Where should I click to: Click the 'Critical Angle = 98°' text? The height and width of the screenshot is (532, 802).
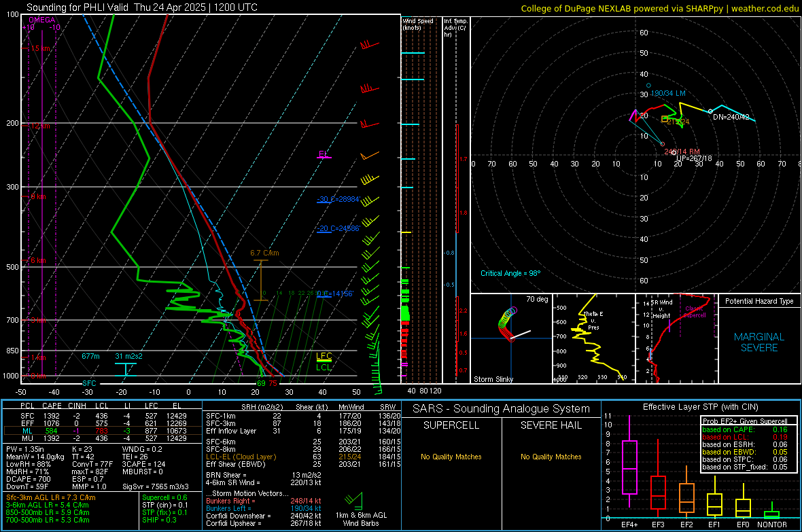[x=510, y=274]
